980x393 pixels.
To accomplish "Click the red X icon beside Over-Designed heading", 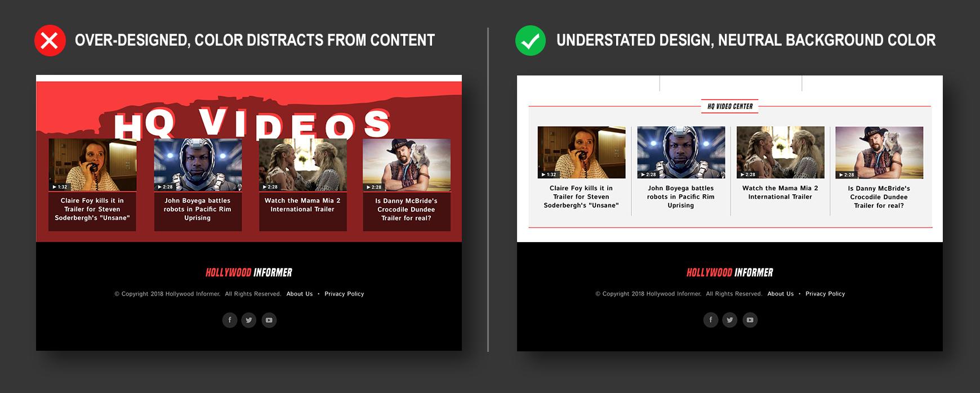I will (x=50, y=41).
